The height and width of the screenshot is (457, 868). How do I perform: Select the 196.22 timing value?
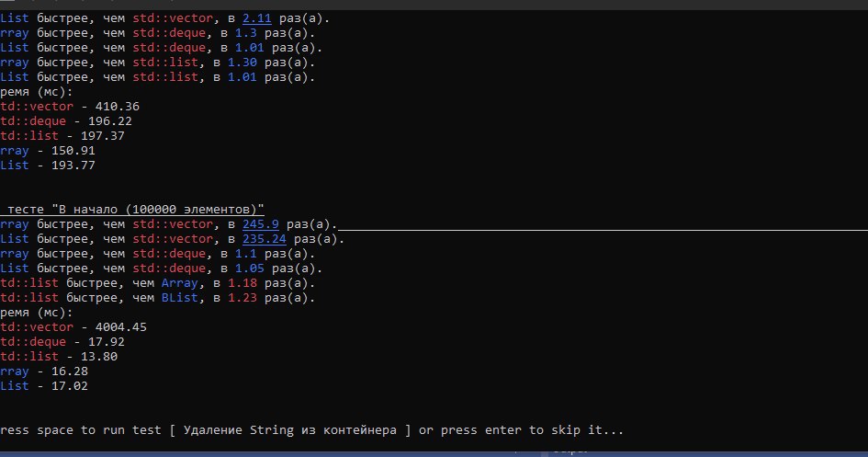tap(110, 120)
